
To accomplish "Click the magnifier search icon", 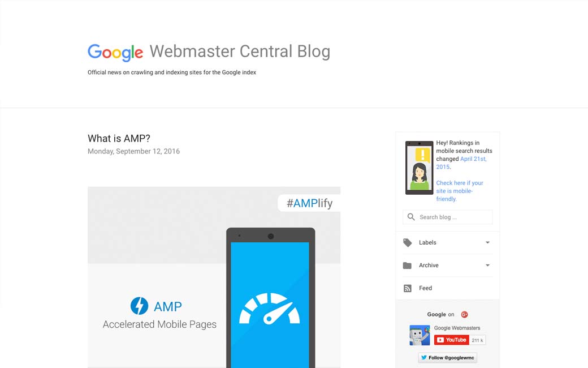I will coord(411,217).
